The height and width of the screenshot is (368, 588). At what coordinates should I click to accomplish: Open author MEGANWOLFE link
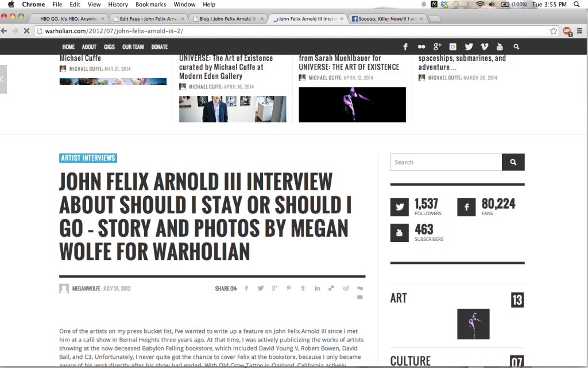86,289
